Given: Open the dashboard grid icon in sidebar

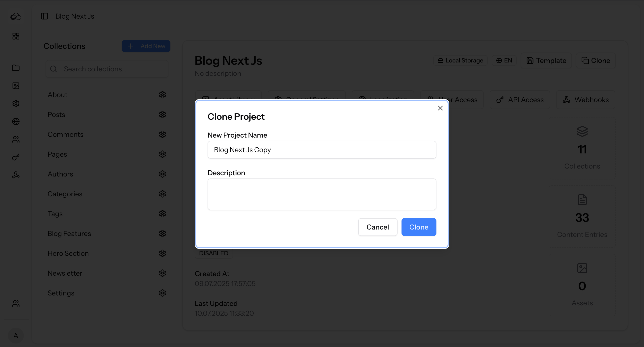Looking at the screenshot, I should [16, 36].
